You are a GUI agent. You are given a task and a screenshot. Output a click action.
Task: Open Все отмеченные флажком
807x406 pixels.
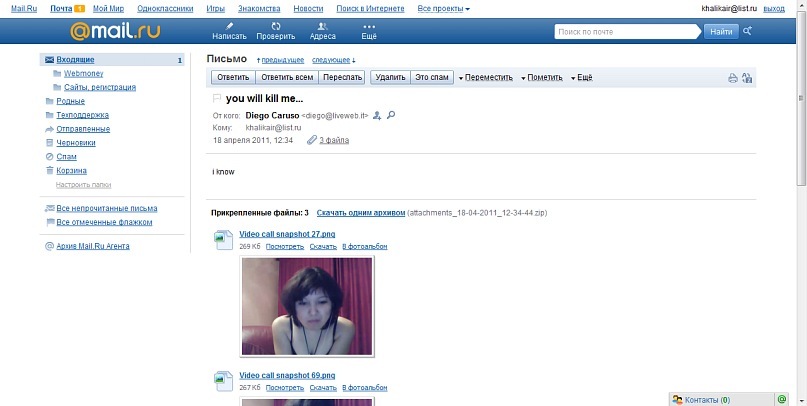tap(104, 222)
